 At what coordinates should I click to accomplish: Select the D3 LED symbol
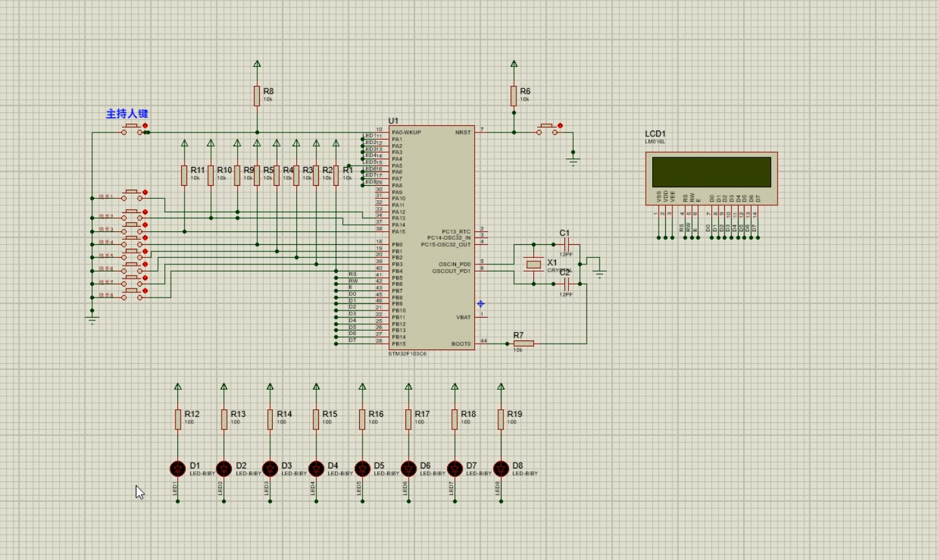(x=270, y=468)
